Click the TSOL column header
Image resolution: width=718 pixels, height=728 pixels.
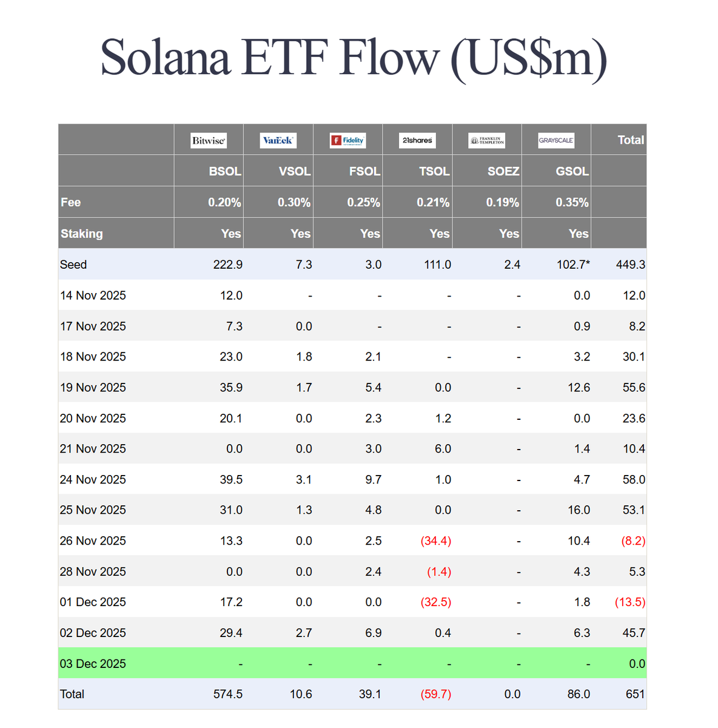pyautogui.click(x=434, y=172)
